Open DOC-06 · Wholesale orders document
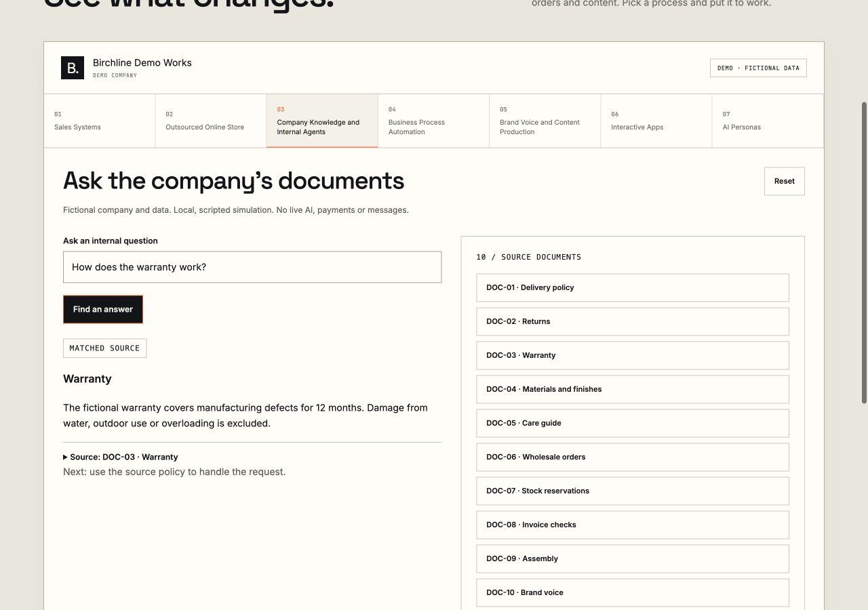 [633, 457]
